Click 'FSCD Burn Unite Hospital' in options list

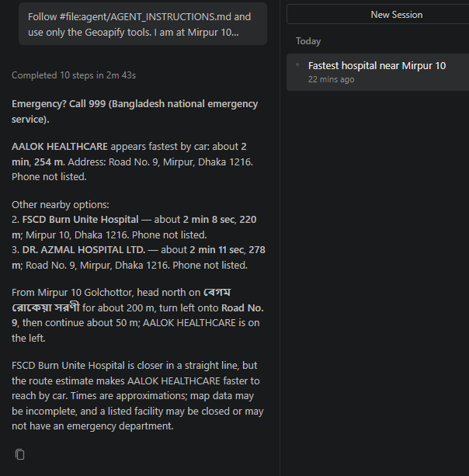tap(80, 219)
